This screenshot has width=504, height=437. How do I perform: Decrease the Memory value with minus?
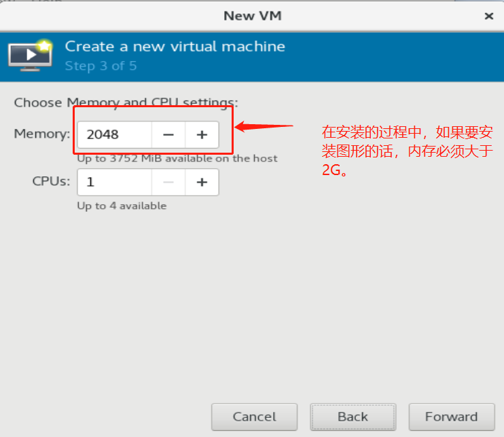click(x=168, y=135)
